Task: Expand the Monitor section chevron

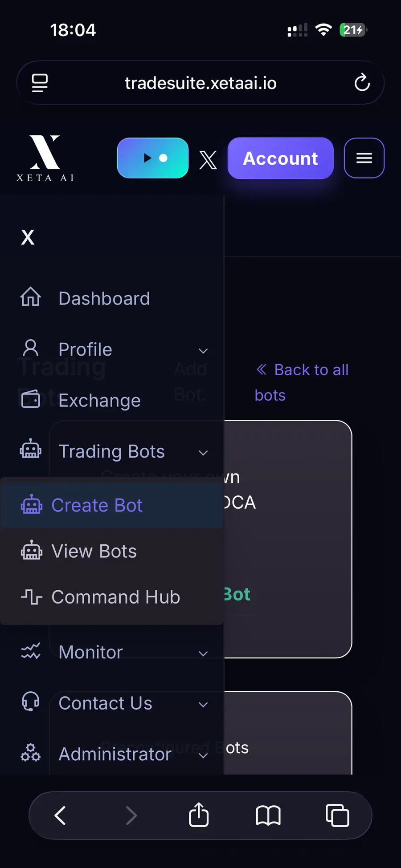Action: coord(203,653)
